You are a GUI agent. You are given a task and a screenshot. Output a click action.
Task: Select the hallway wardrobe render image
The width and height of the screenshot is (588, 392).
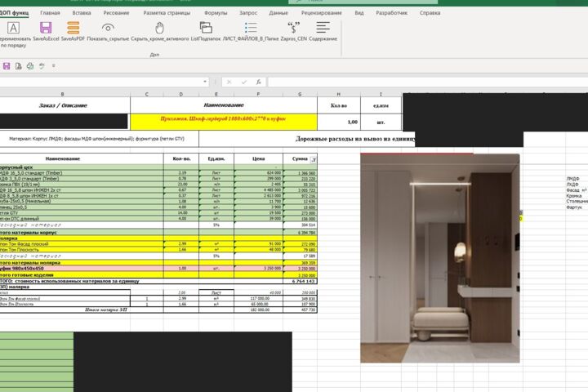point(440,258)
